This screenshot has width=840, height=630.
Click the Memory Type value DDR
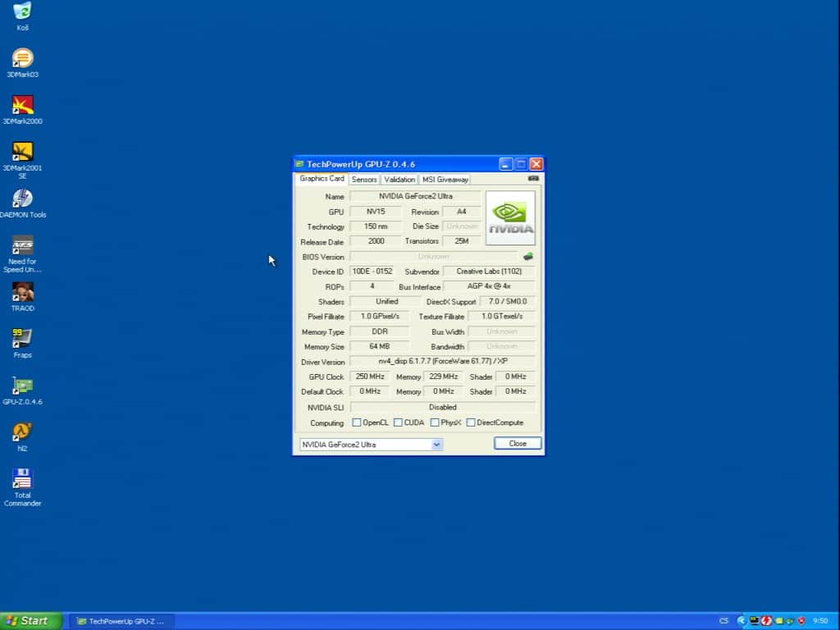[379, 331]
